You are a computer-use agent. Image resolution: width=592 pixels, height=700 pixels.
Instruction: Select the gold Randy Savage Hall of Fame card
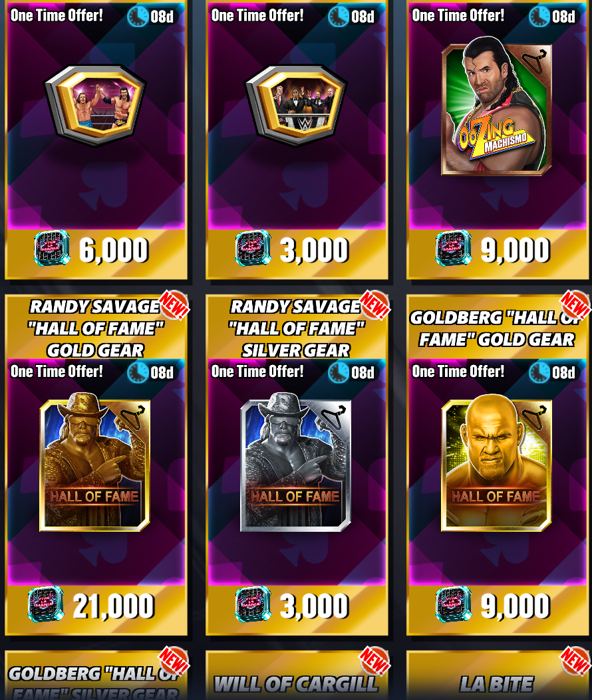click(94, 465)
